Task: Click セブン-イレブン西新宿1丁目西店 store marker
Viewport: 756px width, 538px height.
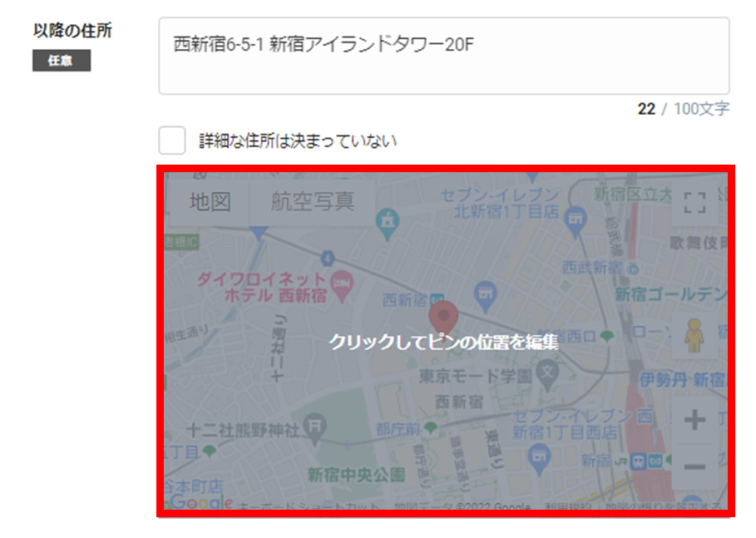Action: 539,460
